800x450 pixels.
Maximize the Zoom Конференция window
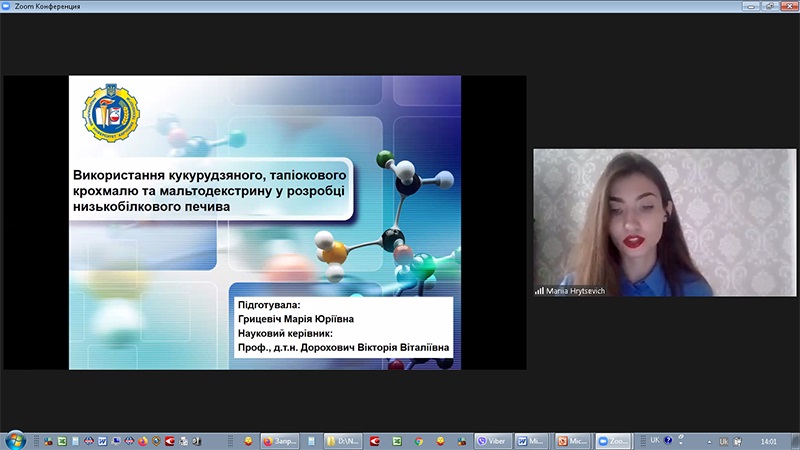coord(770,6)
